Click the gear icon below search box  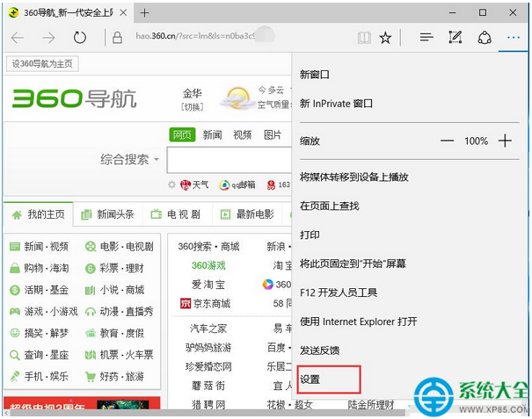172,184
